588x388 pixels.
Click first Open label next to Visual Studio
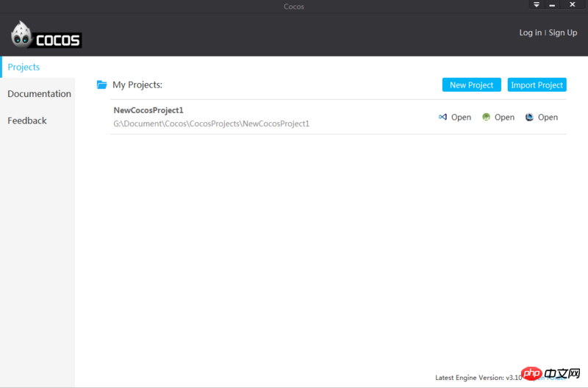click(x=461, y=118)
